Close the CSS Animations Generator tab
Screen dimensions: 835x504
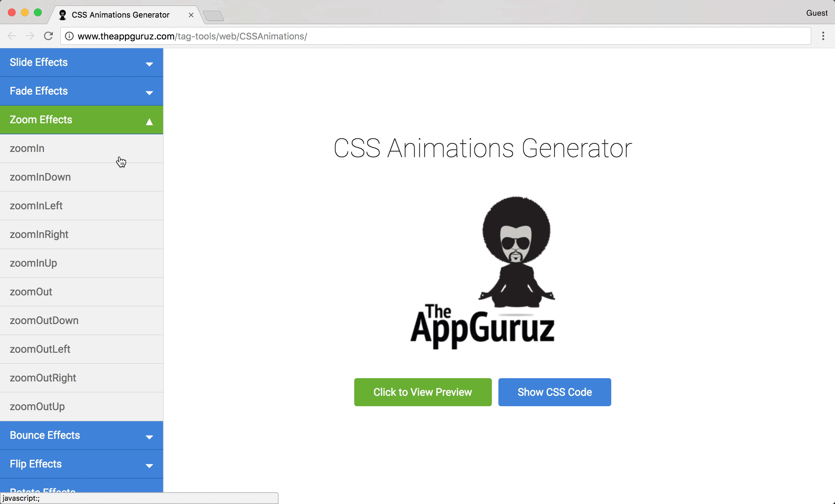click(191, 15)
